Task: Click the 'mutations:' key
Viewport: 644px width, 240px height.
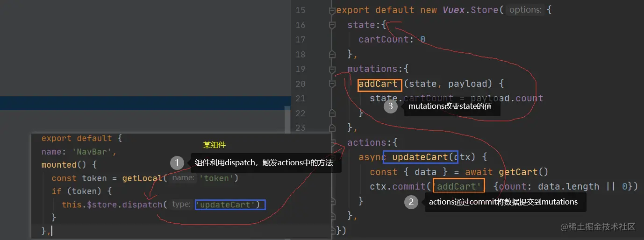Action: click(375, 69)
